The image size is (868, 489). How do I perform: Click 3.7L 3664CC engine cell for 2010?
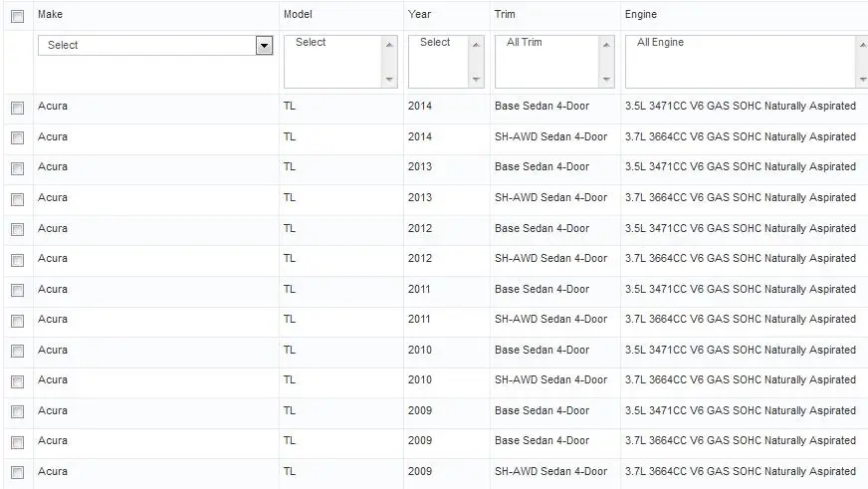[741, 379]
